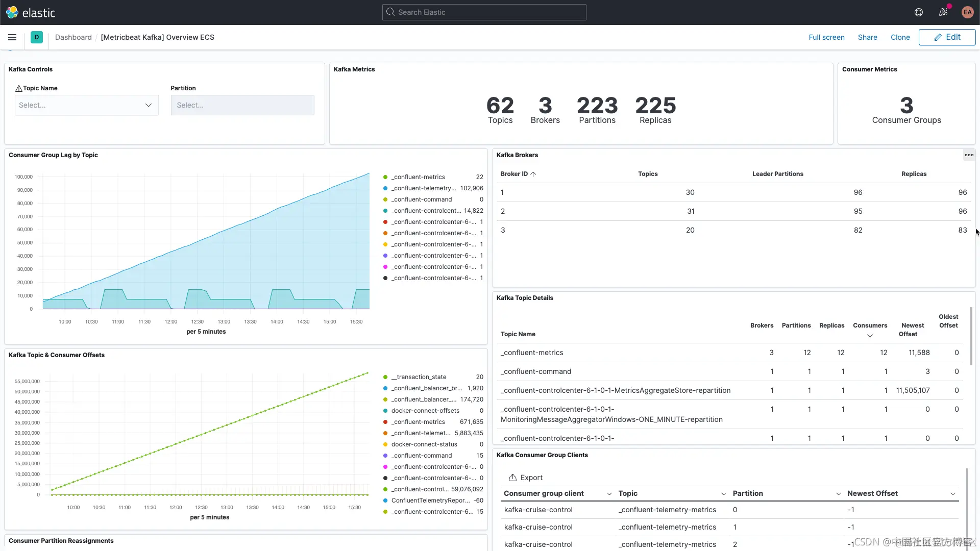
Task: Toggle _confluent-metrics series in lag legend
Action: pos(418,177)
